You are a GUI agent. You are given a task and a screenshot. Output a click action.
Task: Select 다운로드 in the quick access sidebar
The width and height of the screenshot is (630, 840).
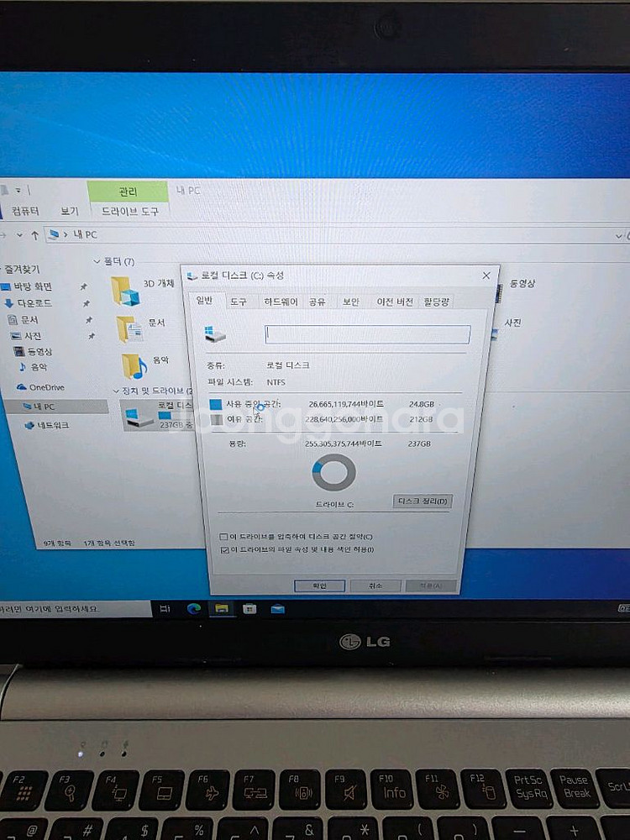pyautogui.click(x=32, y=302)
